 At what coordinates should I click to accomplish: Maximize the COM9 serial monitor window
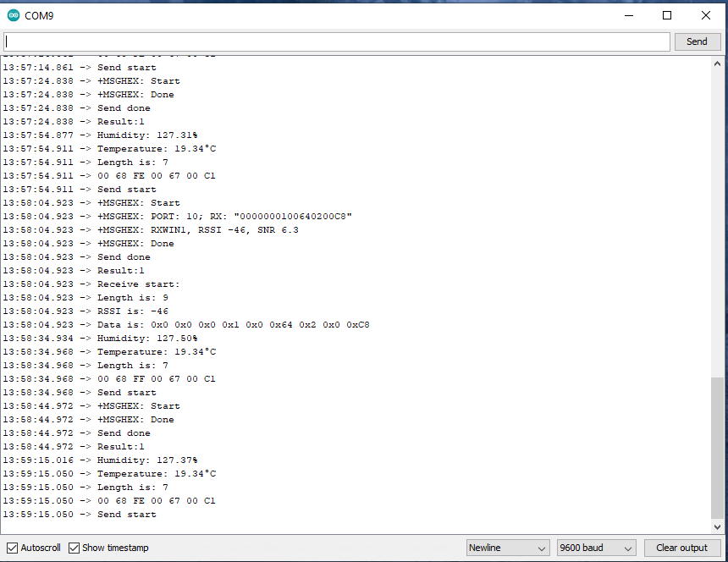click(x=667, y=15)
